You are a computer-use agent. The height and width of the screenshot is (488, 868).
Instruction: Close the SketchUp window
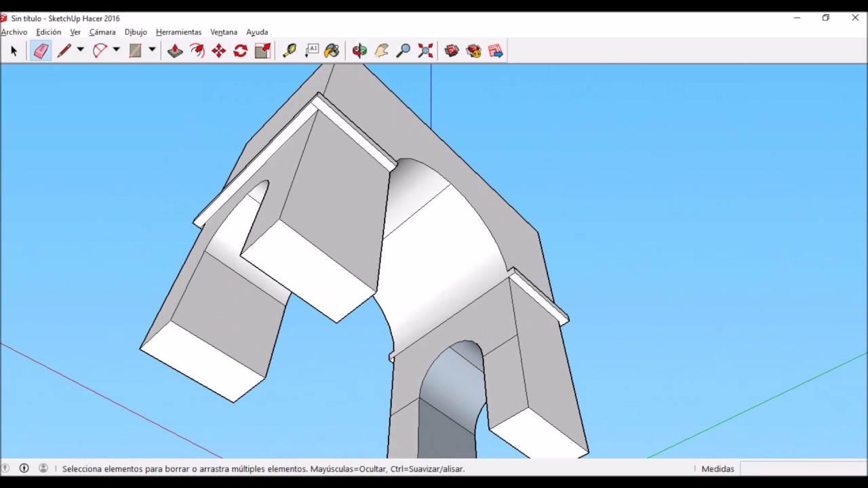854,18
